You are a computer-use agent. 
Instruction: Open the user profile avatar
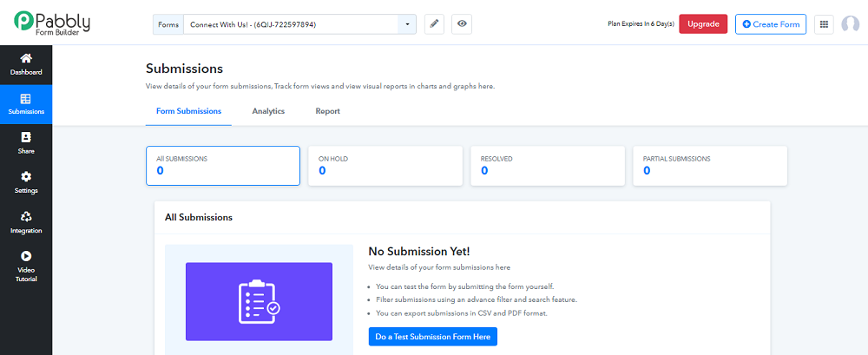(x=850, y=24)
